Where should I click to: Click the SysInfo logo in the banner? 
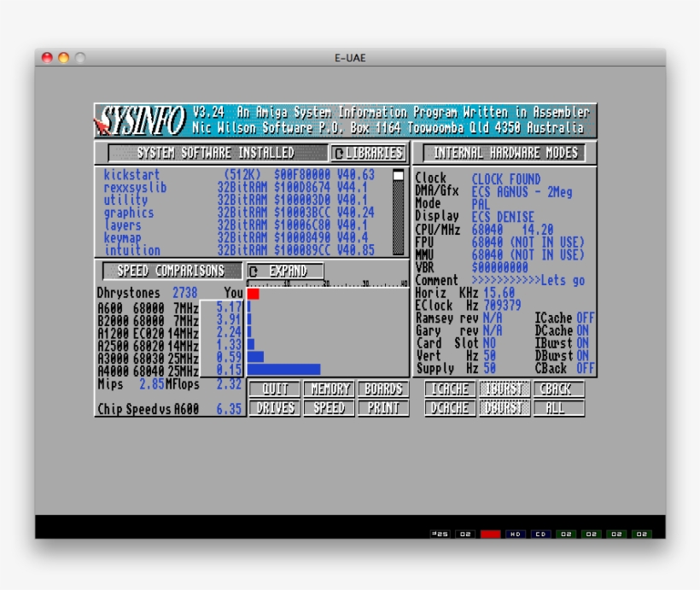140,120
